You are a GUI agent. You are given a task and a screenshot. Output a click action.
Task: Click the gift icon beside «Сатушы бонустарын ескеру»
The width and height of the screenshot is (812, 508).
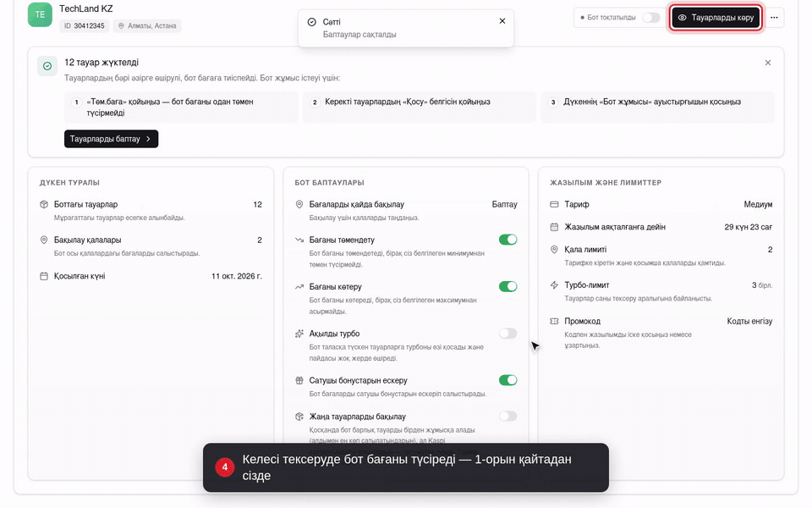pos(299,380)
